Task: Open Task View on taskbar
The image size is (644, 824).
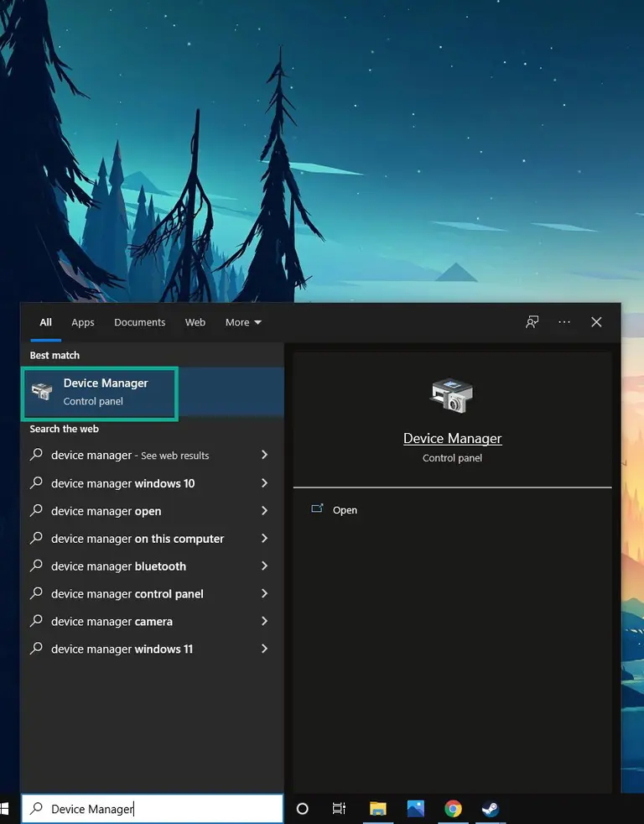Action: tap(340, 809)
